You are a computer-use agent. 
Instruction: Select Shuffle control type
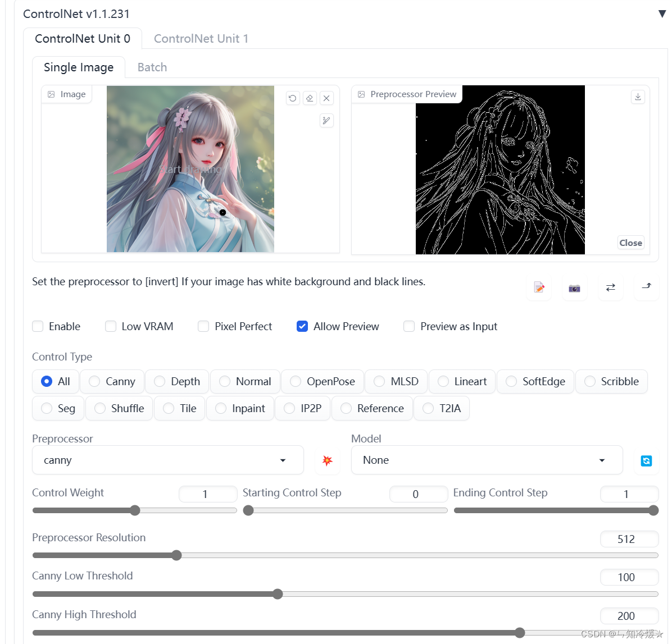tap(119, 409)
